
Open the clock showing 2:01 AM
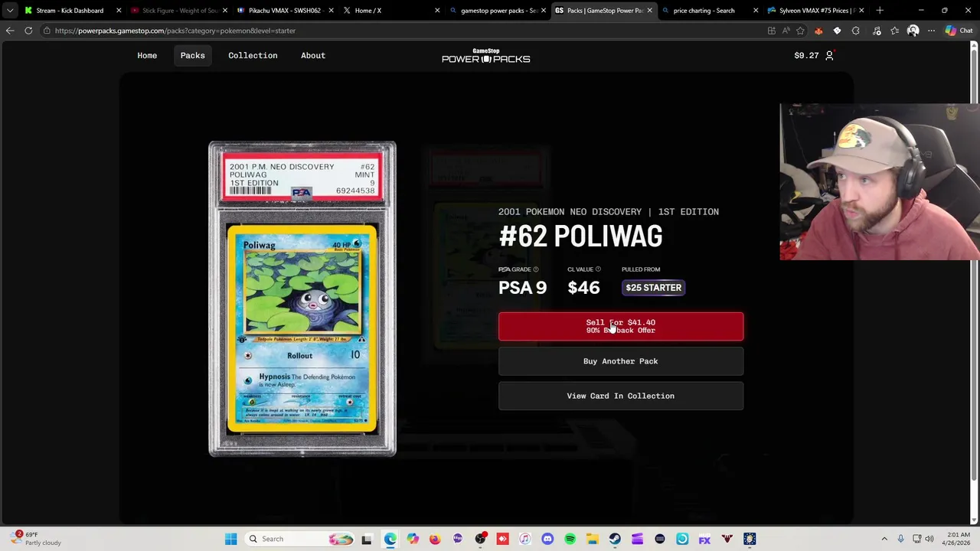[957, 539]
